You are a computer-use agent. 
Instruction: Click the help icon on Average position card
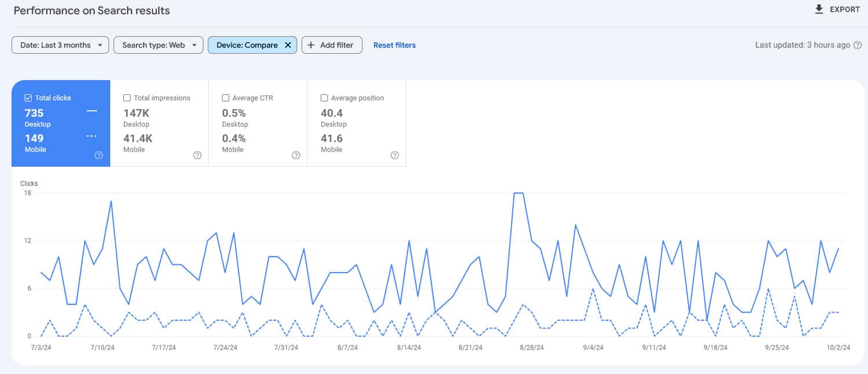click(395, 155)
